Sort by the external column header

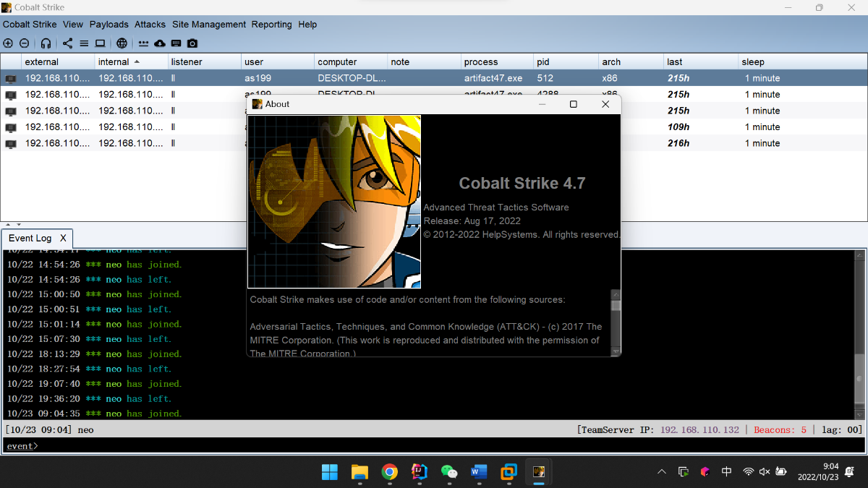coord(59,62)
